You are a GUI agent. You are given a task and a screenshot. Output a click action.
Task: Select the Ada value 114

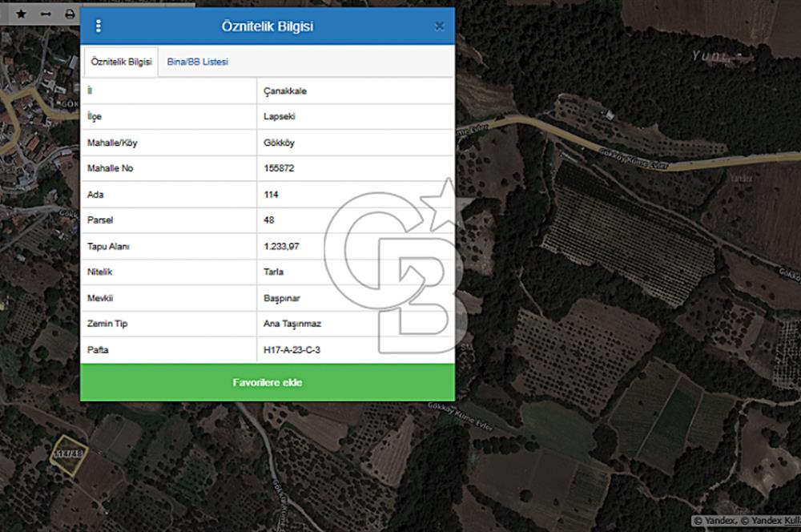tap(271, 195)
